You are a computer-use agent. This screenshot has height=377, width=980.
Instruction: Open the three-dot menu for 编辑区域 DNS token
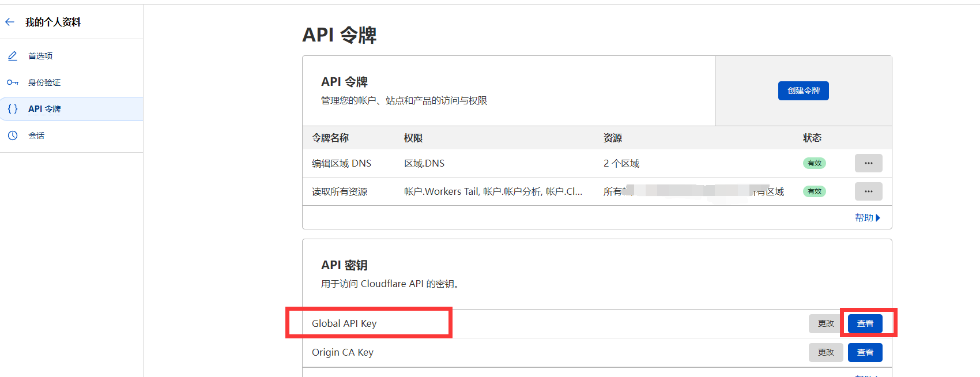pyautogui.click(x=868, y=163)
